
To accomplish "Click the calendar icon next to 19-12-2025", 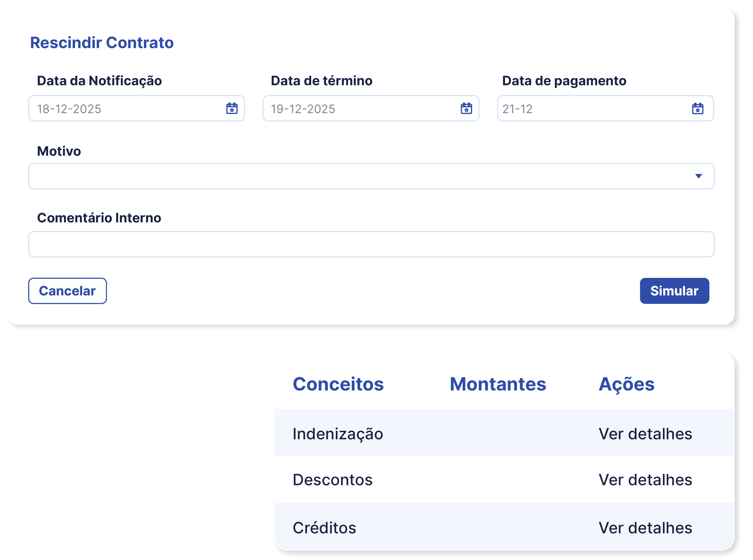I will pos(466,109).
